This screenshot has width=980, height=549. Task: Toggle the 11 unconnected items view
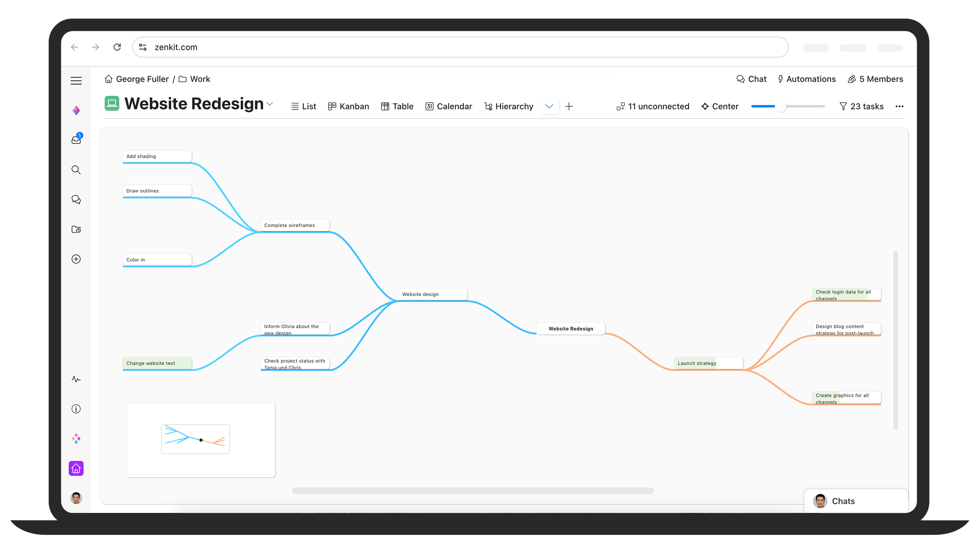coord(653,106)
